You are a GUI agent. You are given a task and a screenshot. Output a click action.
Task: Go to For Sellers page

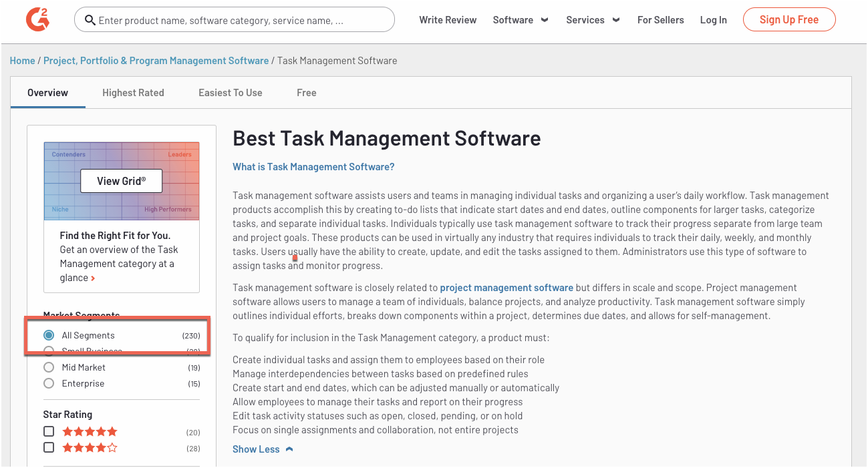pos(661,20)
